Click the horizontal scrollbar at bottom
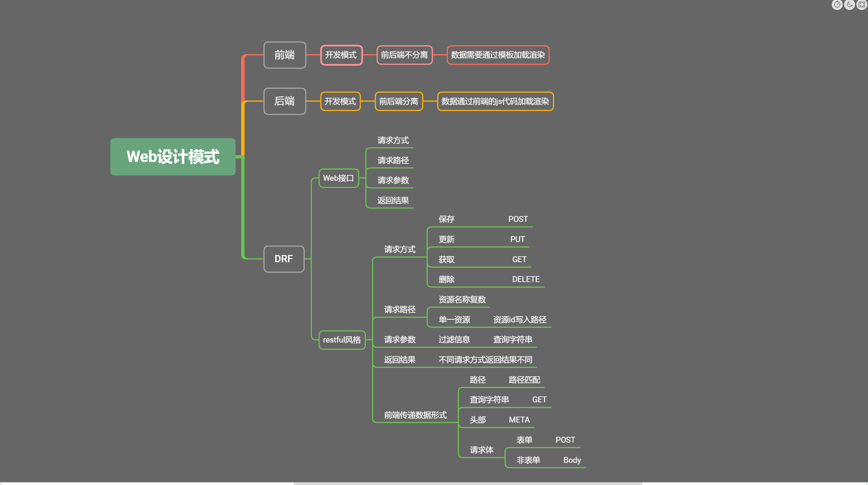 (x=468, y=483)
